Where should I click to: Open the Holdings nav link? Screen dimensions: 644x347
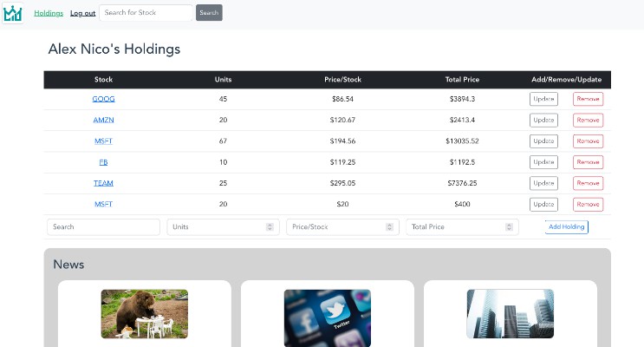point(49,13)
